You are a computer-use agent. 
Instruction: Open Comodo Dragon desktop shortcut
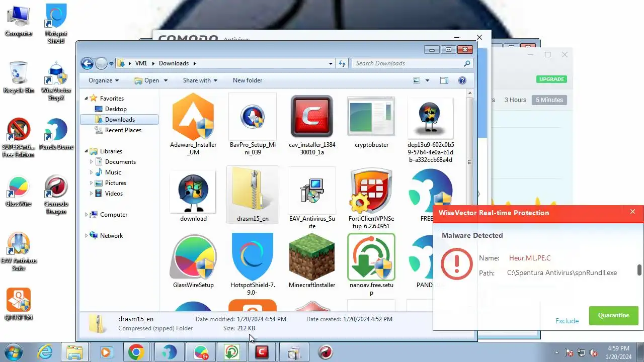pos(56,195)
